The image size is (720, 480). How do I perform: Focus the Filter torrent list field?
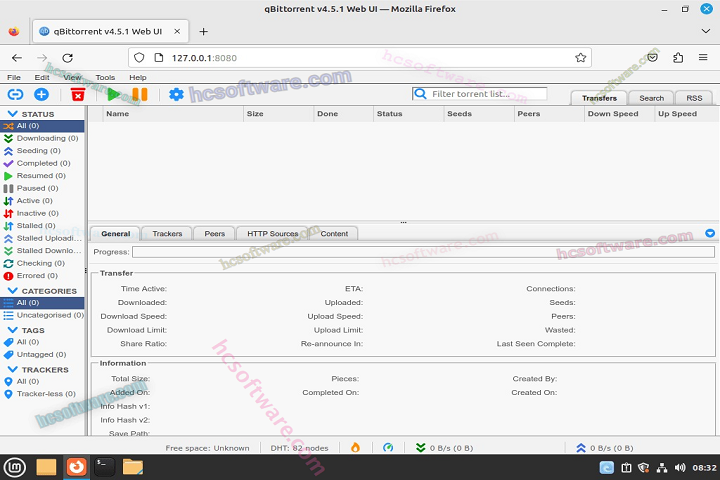[479, 94]
